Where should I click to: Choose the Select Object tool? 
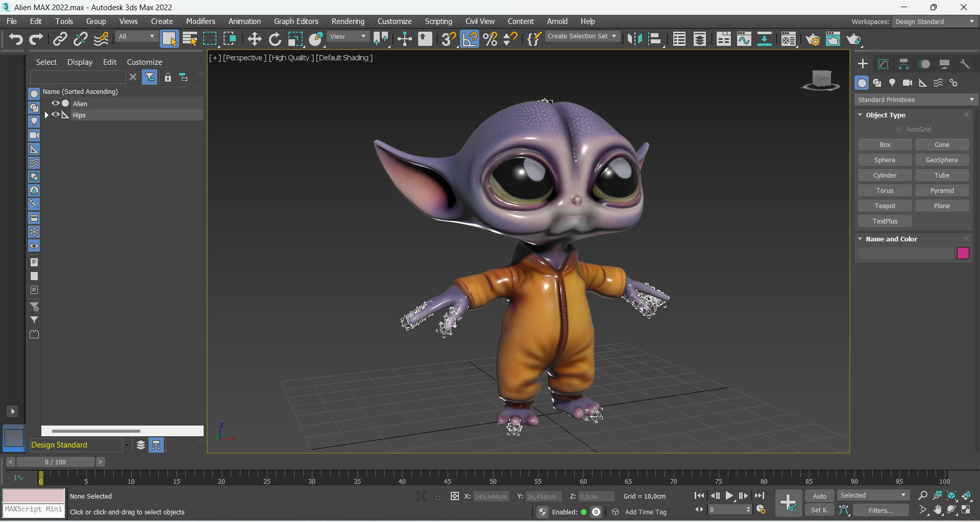[169, 39]
